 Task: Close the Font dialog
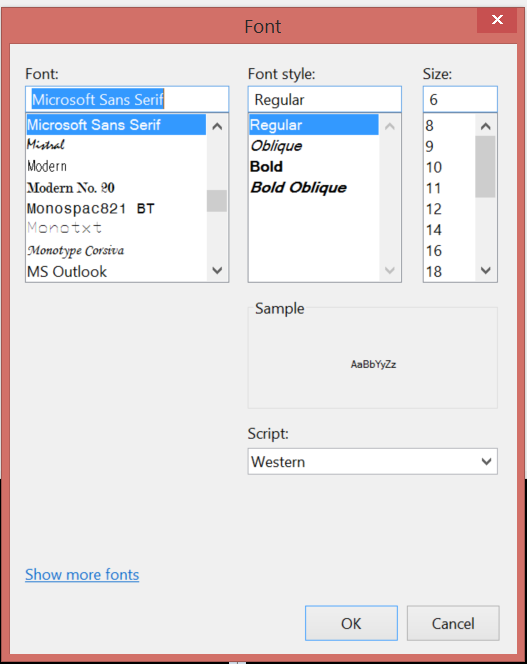click(497, 19)
